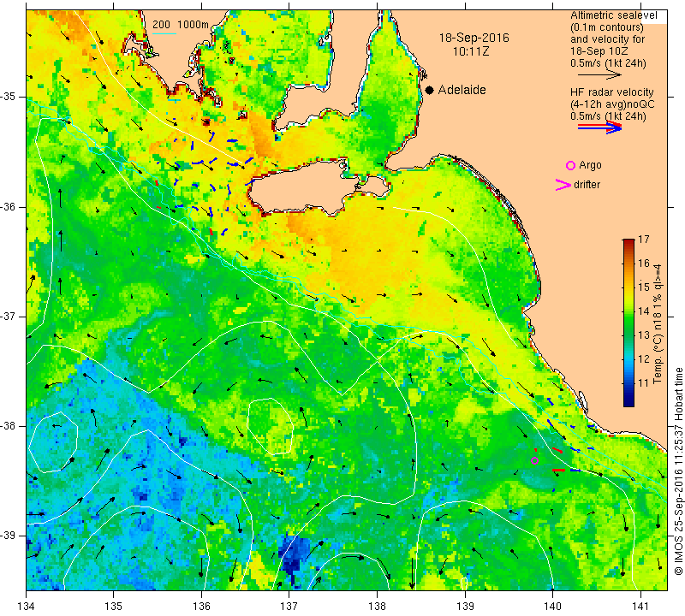
Task: Click the black Adelaide city marker dot
Action: [430, 90]
